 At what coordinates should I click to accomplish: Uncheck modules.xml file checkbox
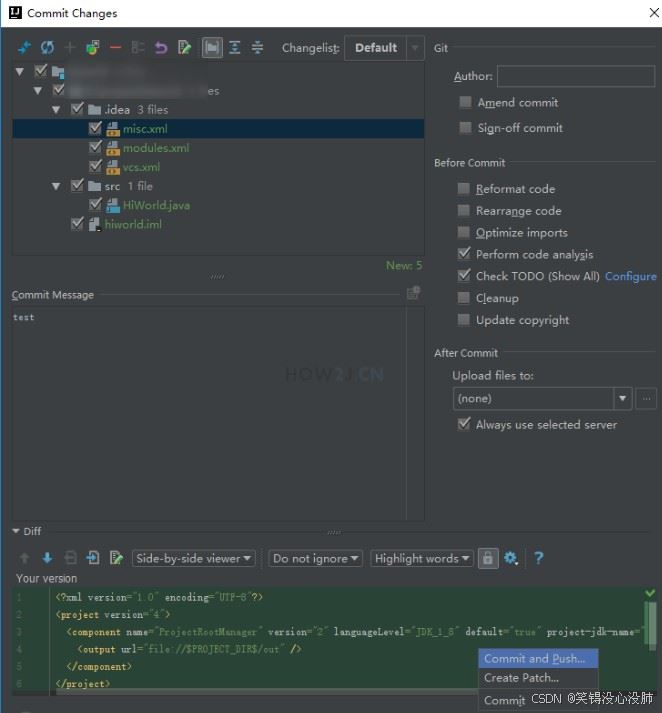pyautogui.click(x=95, y=147)
